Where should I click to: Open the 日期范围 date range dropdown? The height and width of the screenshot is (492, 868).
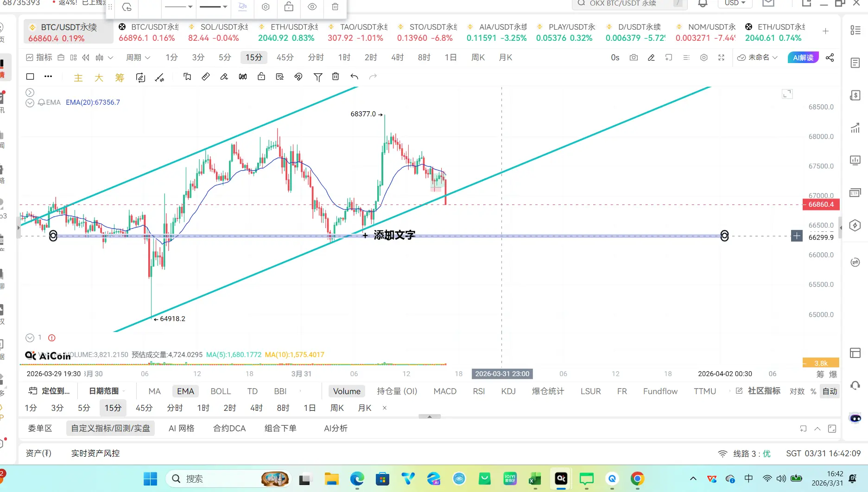[x=107, y=391]
